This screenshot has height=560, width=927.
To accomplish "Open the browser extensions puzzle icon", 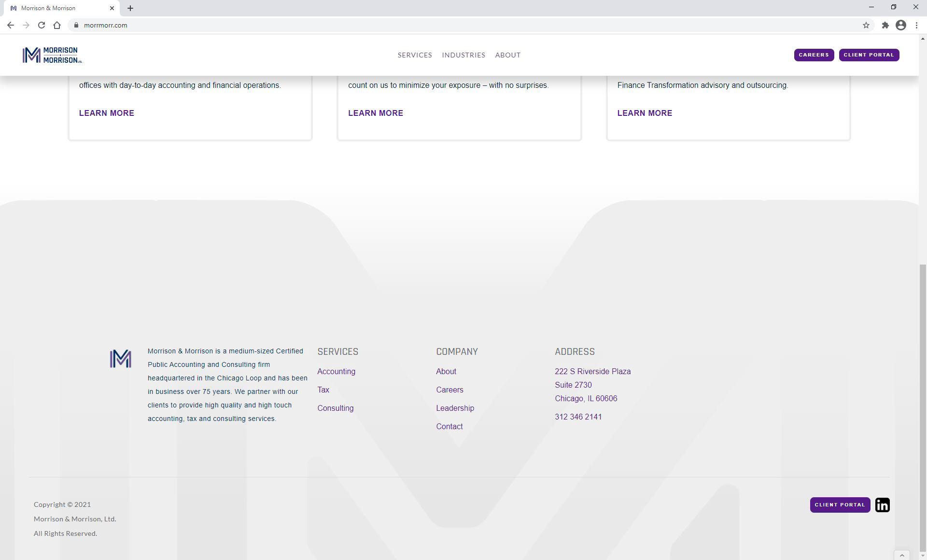I will pyautogui.click(x=885, y=25).
